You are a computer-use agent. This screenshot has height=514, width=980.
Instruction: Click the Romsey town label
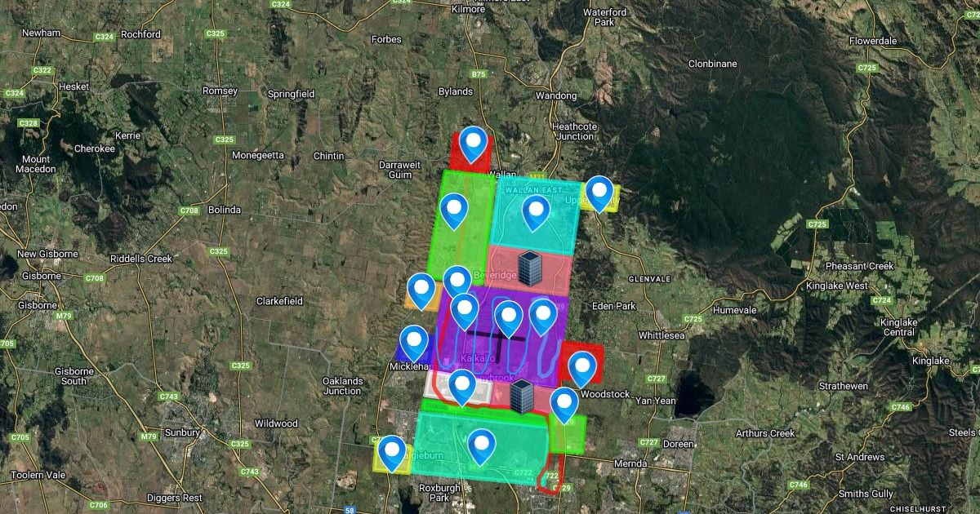coord(219,91)
